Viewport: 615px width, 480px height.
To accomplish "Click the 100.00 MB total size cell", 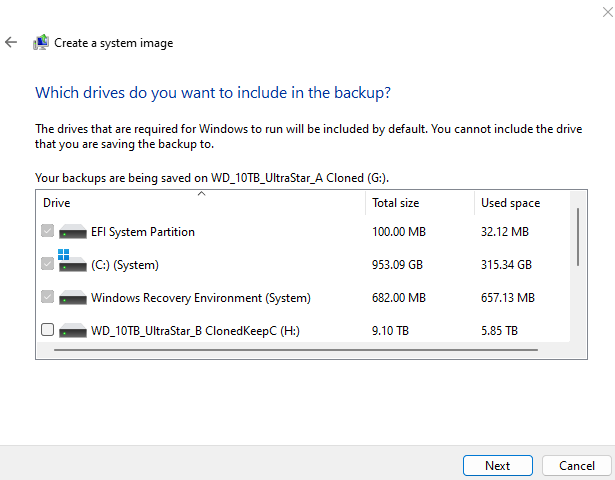I will tap(399, 232).
